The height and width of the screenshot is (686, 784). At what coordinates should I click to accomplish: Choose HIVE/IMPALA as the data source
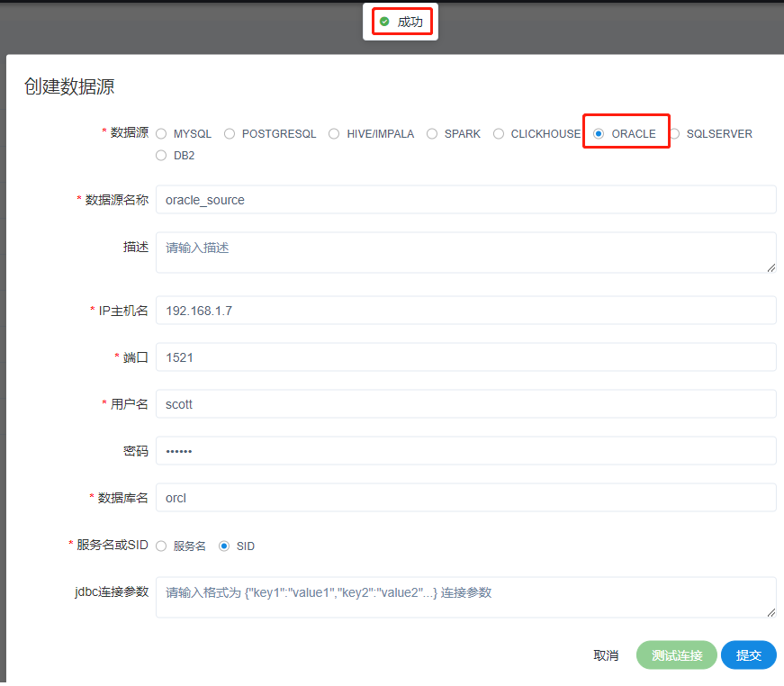tap(334, 133)
